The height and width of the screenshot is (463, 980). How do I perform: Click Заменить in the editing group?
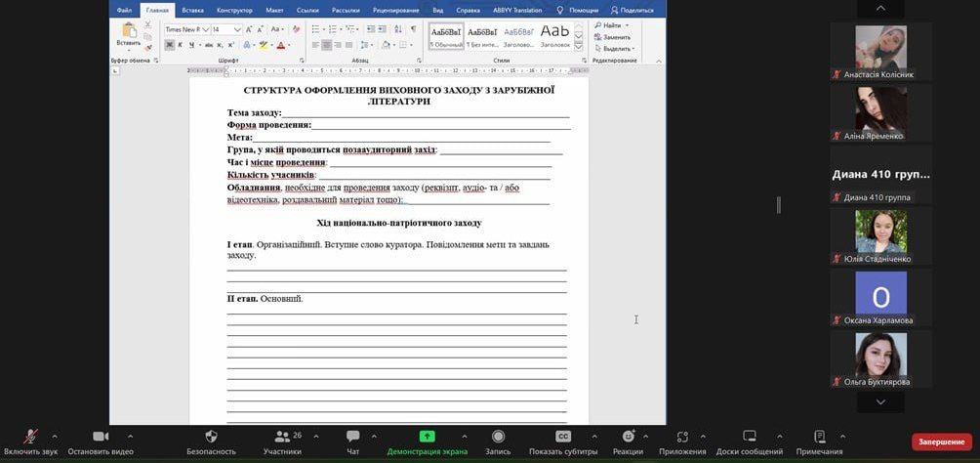[x=616, y=37]
